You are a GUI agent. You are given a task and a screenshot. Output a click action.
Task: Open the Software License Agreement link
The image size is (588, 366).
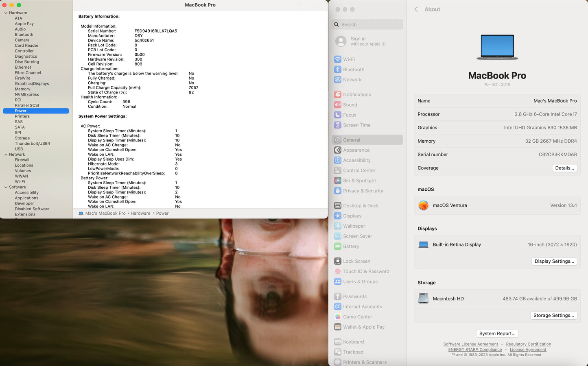[x=470, y=344]
